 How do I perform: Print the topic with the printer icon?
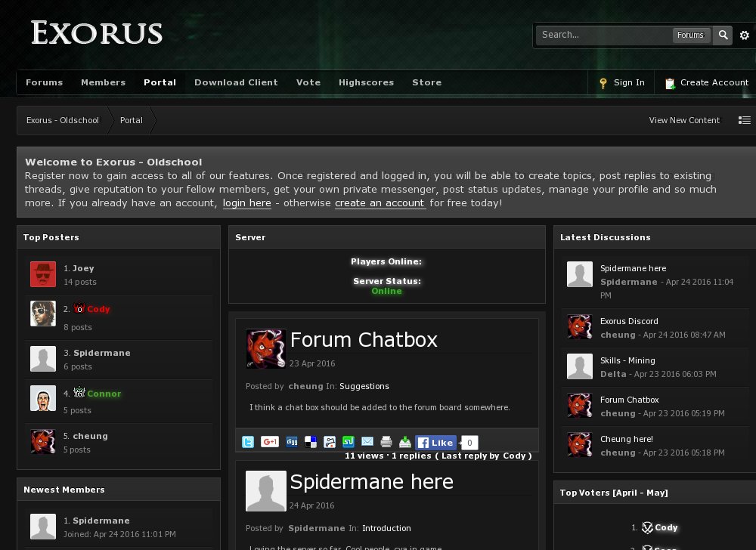point(386,442)
